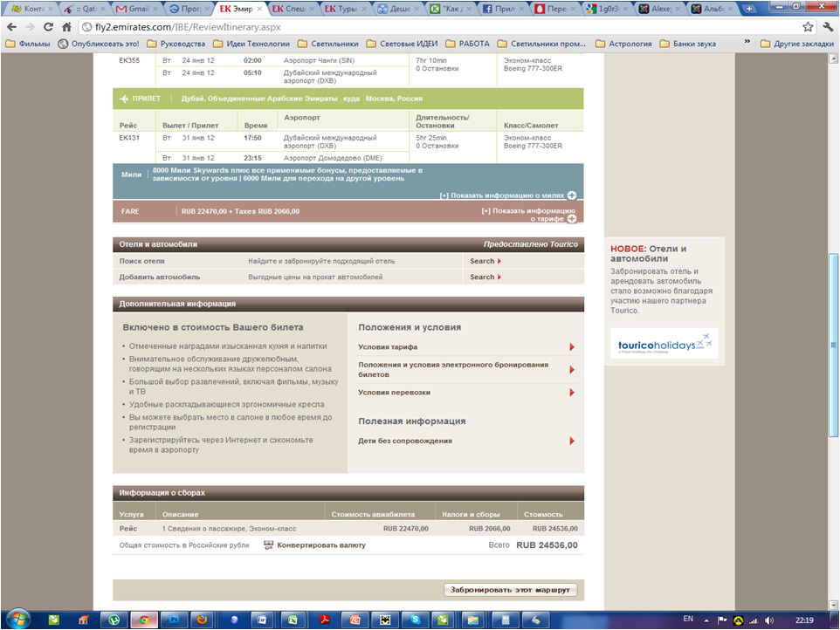Open Условия тарифа arrow

click(x=572, y=346)
